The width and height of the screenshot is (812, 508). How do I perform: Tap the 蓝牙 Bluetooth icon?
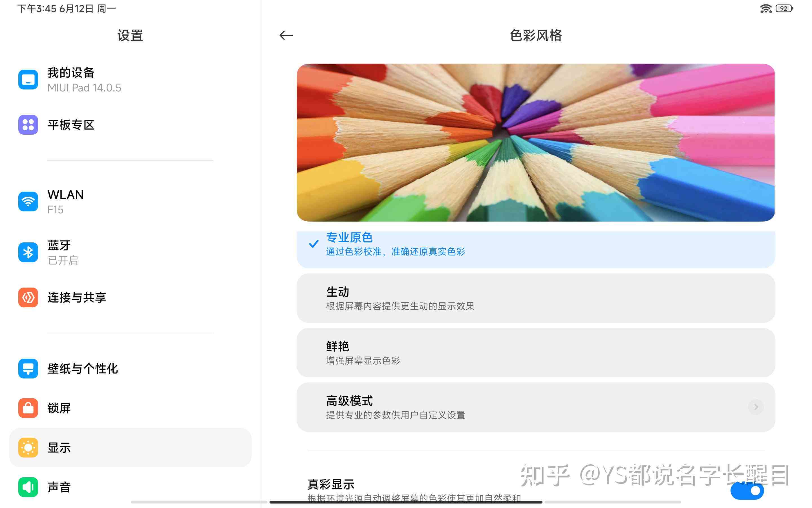pyautogui.click(x=28, y=252)
